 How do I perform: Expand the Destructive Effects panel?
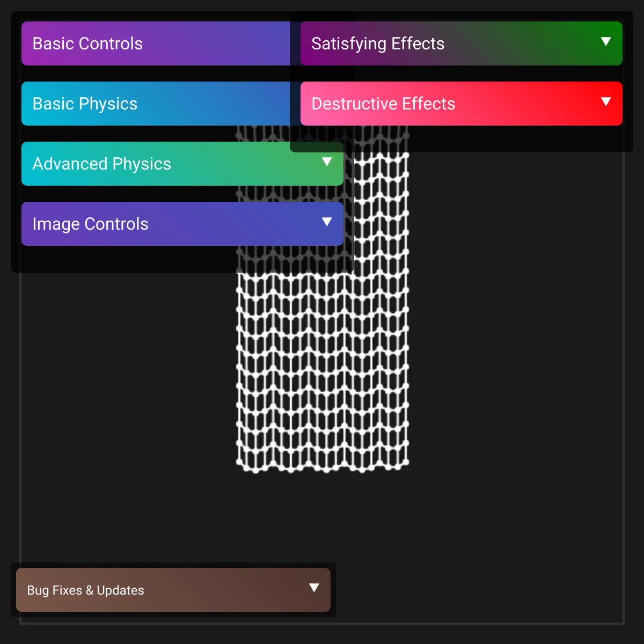coord(462,104)
